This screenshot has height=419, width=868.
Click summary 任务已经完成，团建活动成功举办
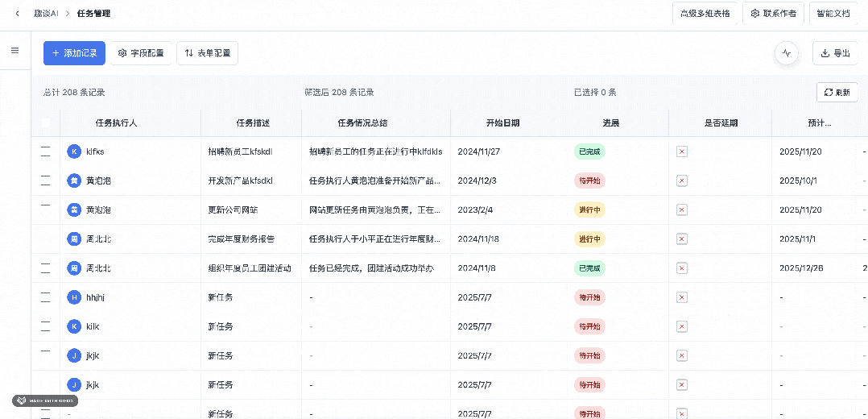click(x=371, y=268)
